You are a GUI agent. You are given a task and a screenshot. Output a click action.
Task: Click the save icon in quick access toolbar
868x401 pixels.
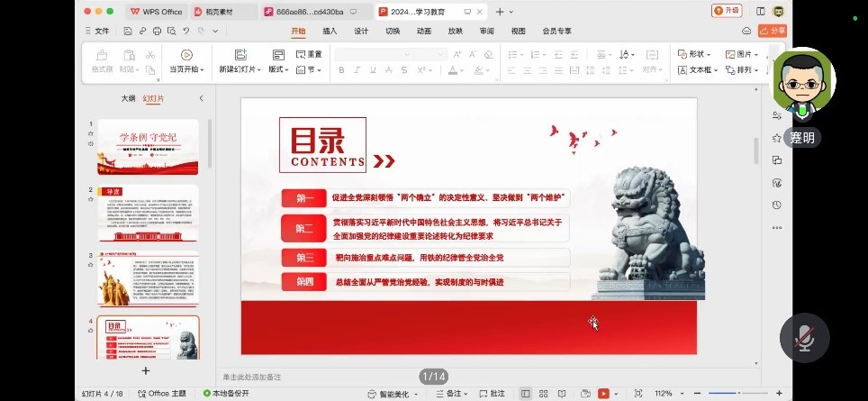pos(129,31)
